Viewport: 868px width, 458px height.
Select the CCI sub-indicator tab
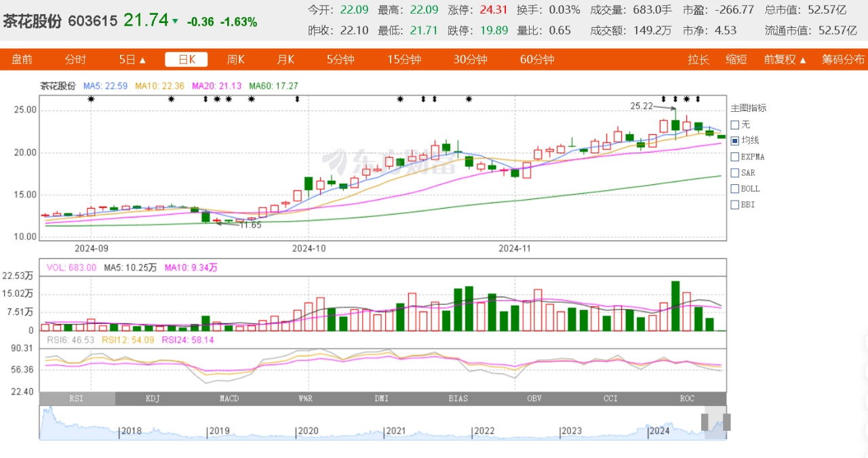point(611,398)
